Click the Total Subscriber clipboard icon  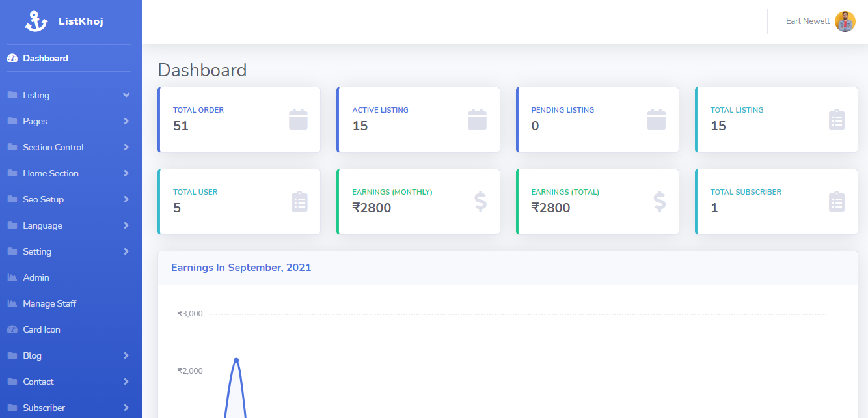[x=837, y=202]
